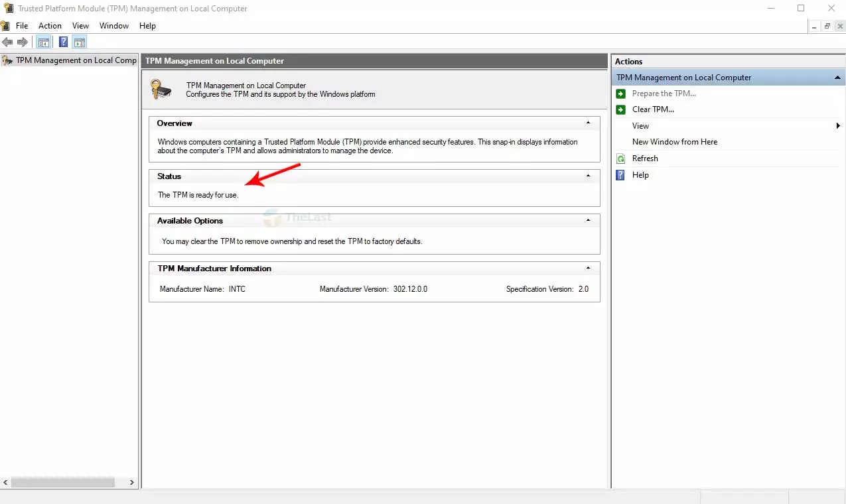Click Manufacturer Version 302.12.0.0 value
Viewport: 846px width, 504px height.
(410, 289)
